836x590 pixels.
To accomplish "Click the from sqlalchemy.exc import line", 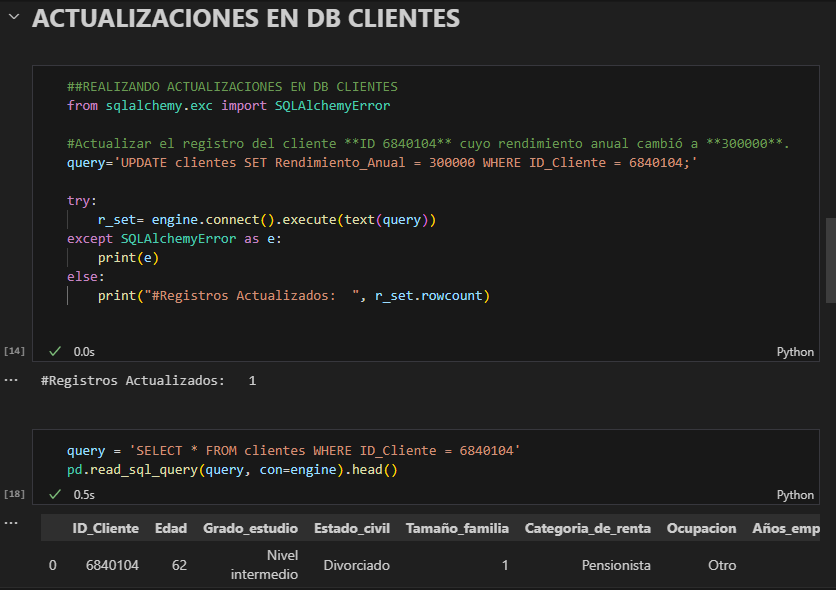I will (x=228, y=106).
